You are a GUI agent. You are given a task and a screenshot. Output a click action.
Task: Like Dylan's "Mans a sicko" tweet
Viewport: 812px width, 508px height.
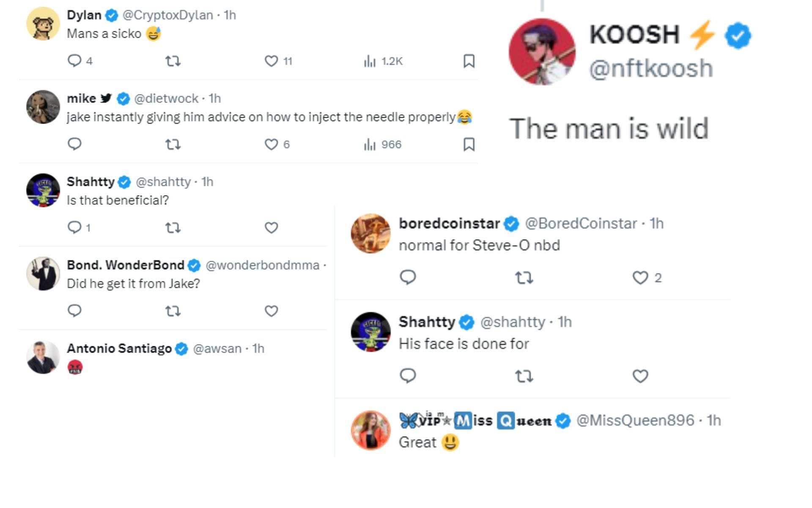tap(271, 61)
